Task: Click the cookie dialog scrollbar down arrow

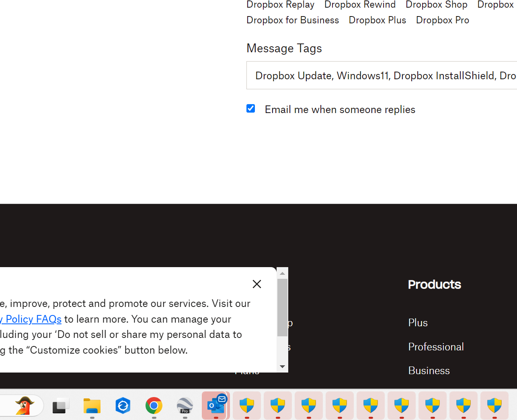Action: click(x=283, y=366)
